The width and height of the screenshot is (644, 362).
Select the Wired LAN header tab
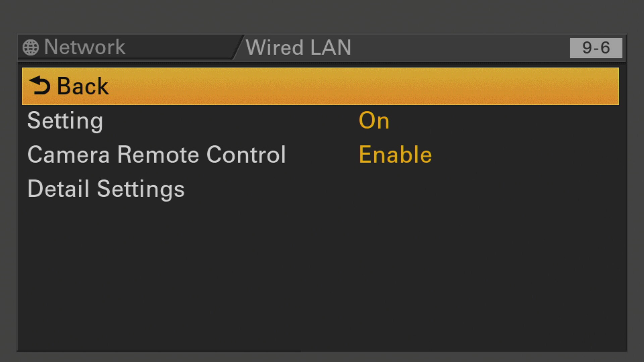tap(298, 47)
